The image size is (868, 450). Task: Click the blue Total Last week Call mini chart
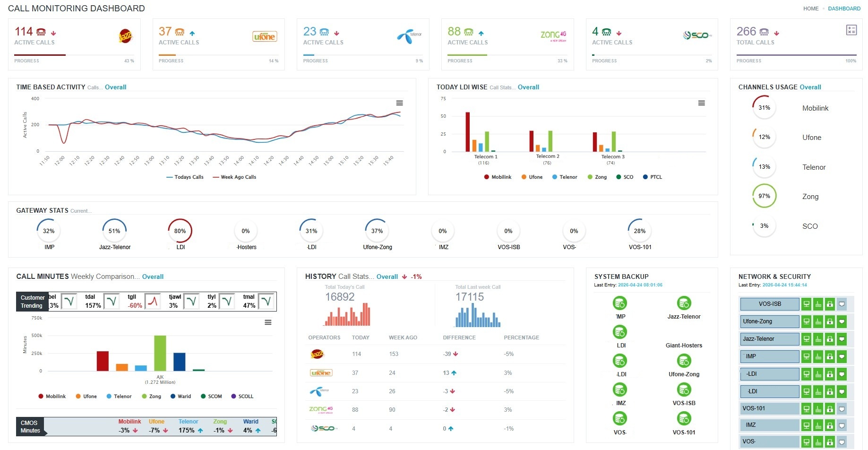(478, 315)
